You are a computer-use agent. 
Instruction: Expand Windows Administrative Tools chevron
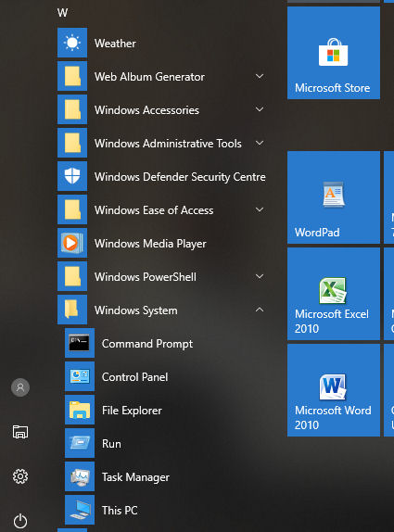tap(260, 143)
